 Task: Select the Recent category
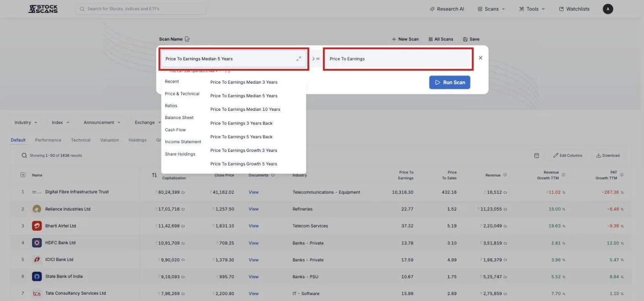172,82
